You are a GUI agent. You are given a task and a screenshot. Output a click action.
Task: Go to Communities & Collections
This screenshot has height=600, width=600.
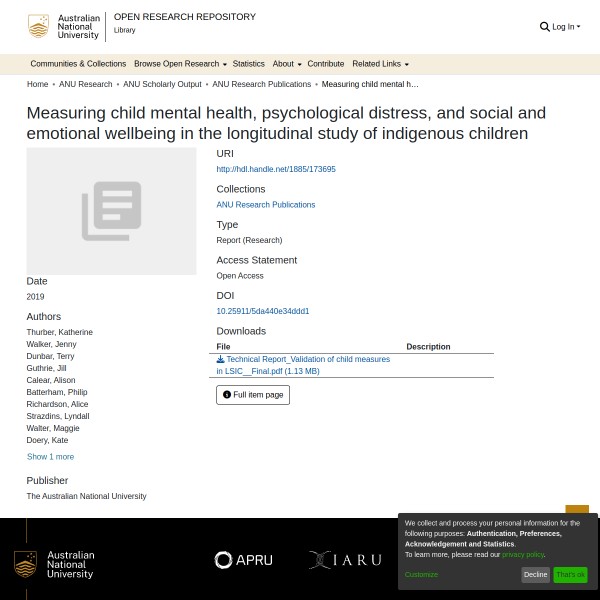[78, 64]
